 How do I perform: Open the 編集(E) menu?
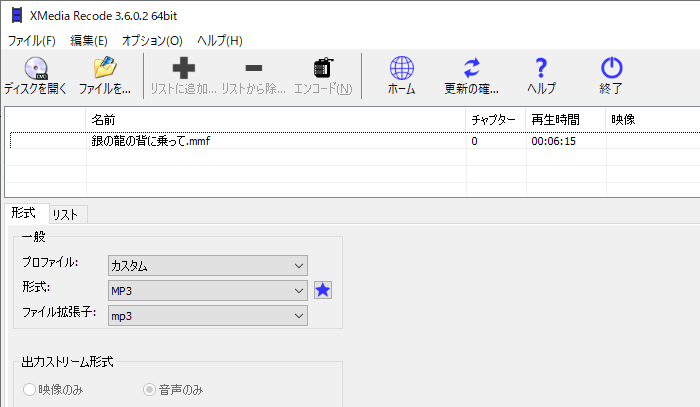89,41
